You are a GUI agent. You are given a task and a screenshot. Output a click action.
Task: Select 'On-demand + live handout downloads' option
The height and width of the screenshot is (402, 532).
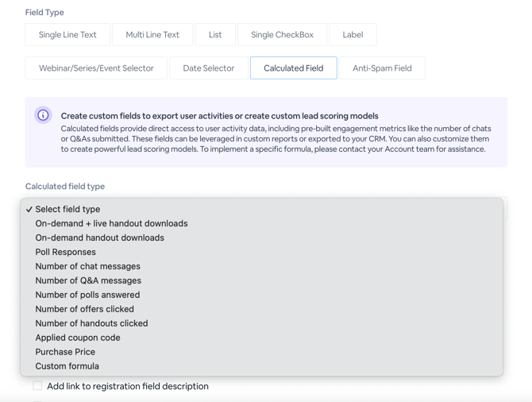(111, 223)
